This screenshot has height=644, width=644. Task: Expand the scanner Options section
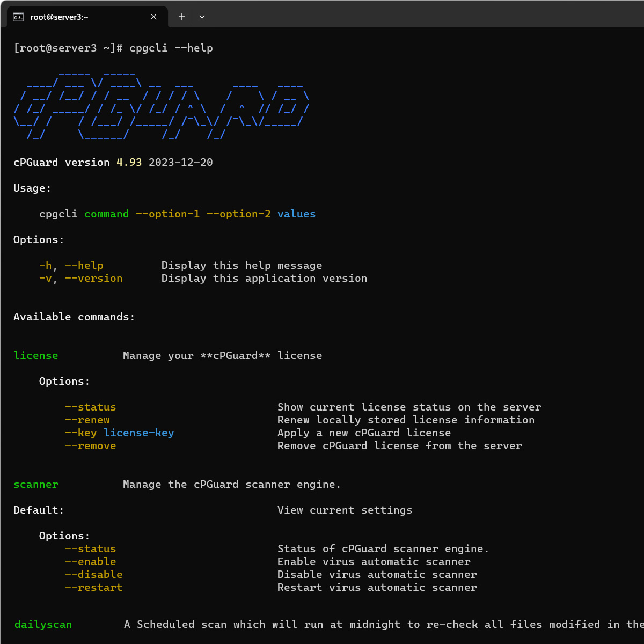[x=64, y=535]
